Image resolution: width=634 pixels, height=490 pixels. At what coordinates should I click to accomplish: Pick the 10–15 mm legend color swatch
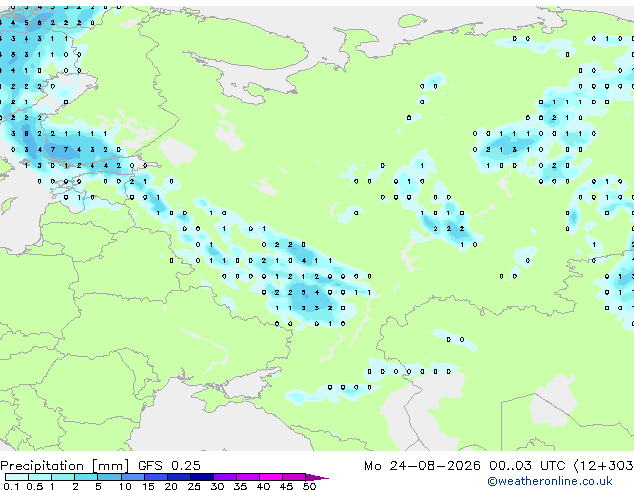coord(133,477)
